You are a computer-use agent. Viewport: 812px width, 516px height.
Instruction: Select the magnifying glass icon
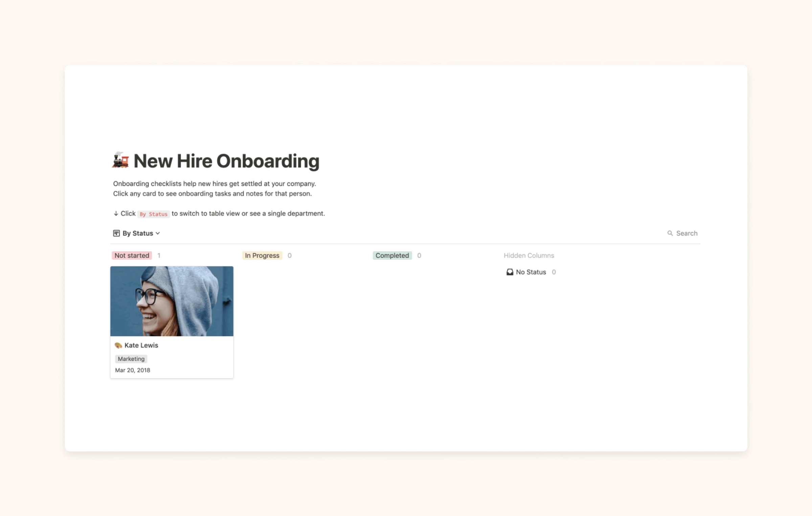tap(670, 233)
